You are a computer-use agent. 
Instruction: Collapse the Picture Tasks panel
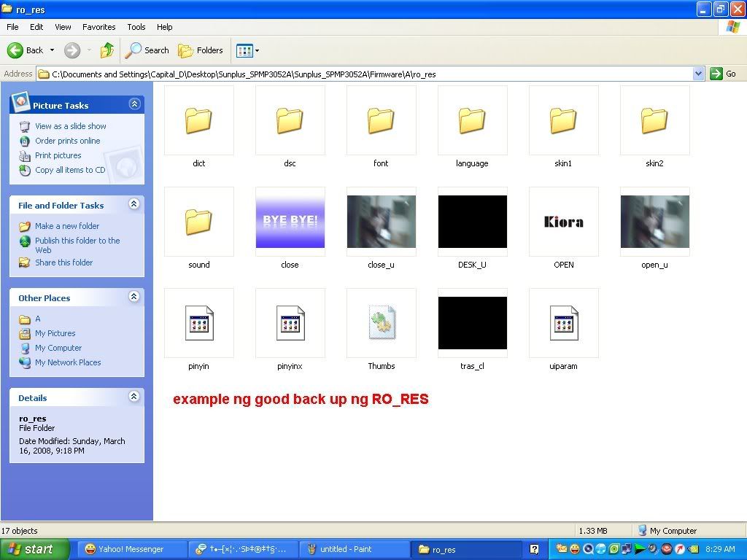point(135,104)
